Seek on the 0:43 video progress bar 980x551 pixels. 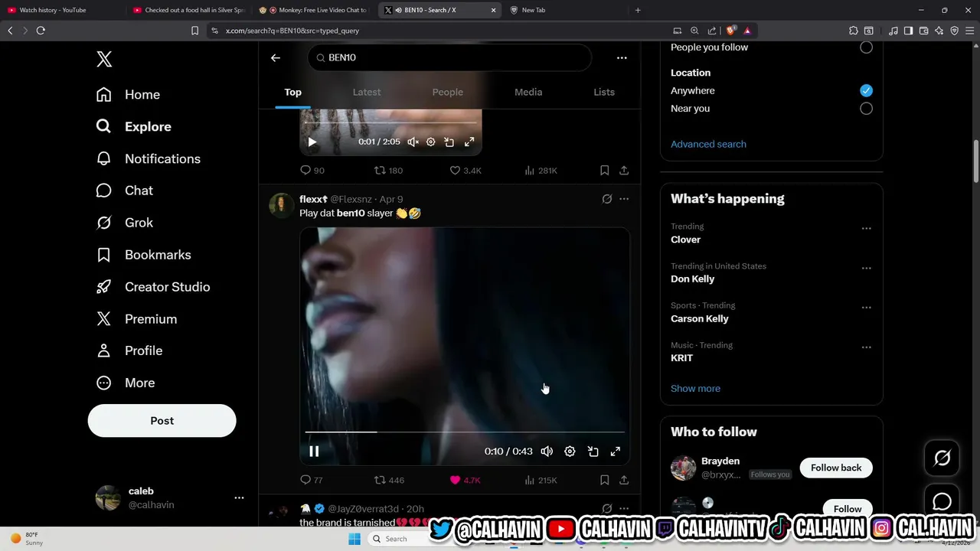point(465,432)
